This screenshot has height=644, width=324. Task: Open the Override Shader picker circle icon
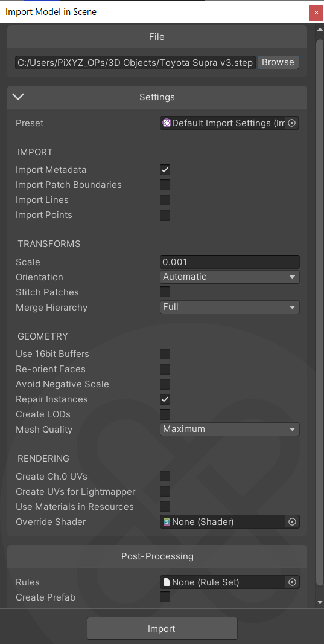[293, 521]
